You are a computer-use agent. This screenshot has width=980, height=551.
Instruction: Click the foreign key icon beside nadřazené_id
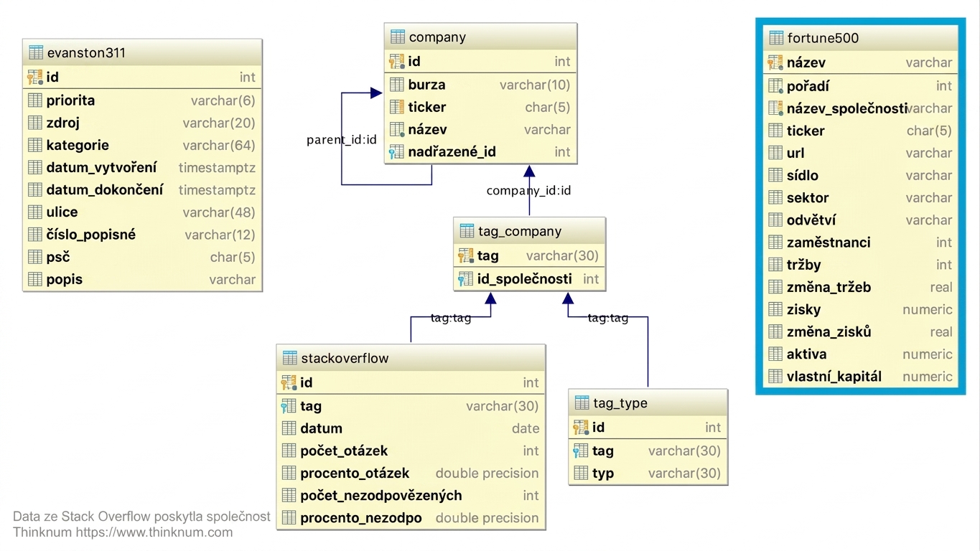click(x=396, y=152)
